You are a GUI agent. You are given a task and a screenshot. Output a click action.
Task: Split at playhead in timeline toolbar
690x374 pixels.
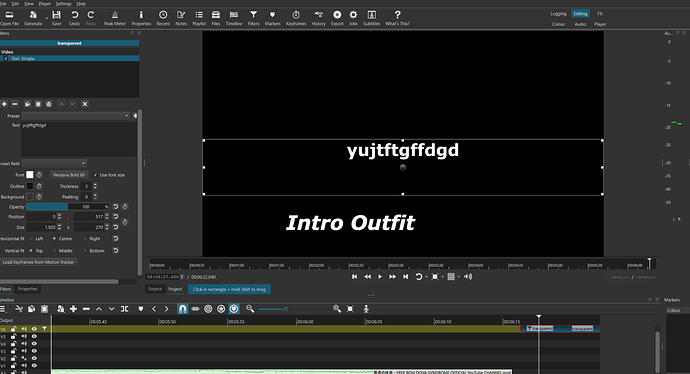pyautogui.click(x=125, y=309)
